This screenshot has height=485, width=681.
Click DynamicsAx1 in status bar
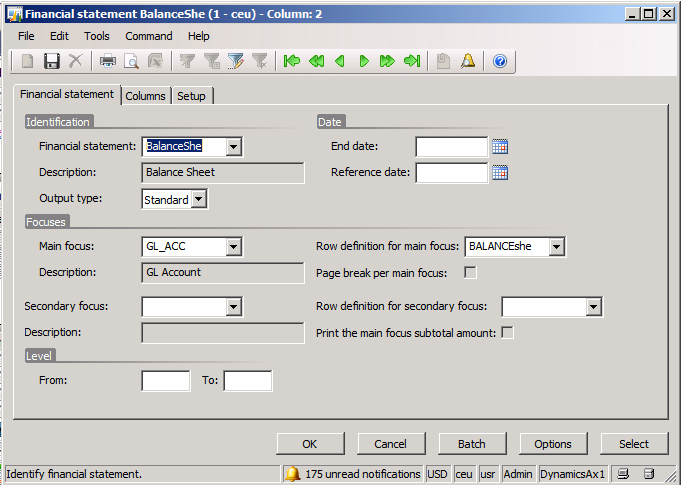point(572,474)
